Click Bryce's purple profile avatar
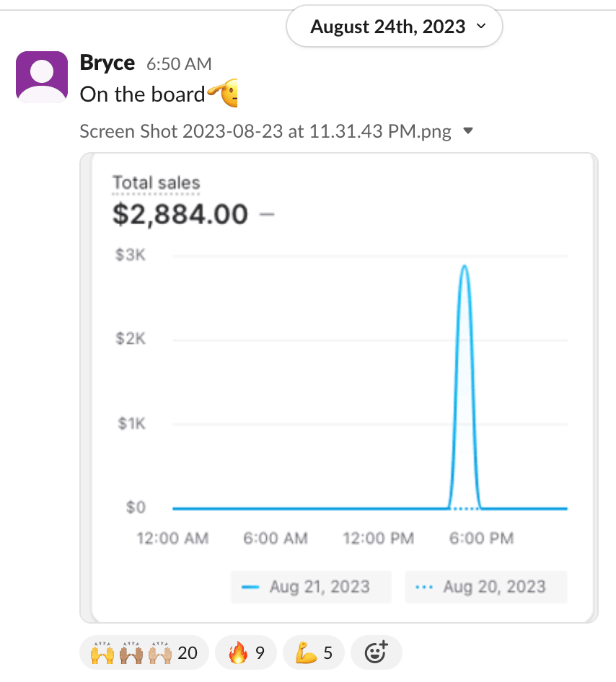This screenshot has width=616, height=682. click(x=41, y=76)
